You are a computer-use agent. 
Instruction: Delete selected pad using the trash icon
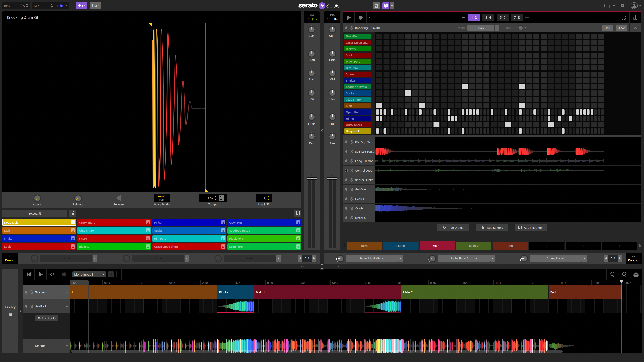coord(72,213)
